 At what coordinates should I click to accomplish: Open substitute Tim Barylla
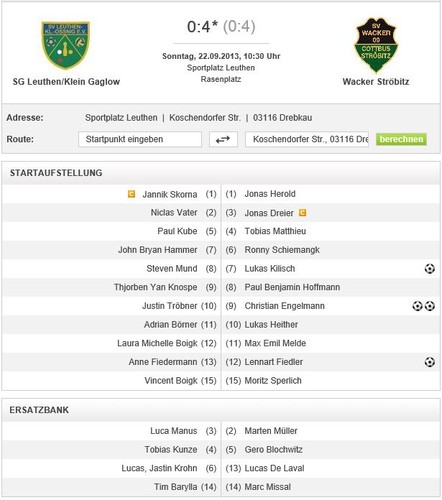[x=175, y=487]
